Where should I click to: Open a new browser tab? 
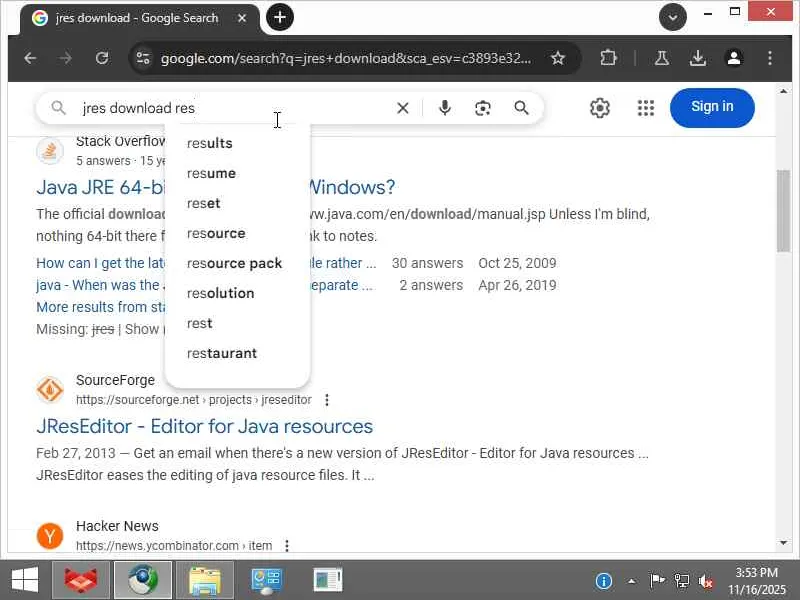[x=280, y=17]
